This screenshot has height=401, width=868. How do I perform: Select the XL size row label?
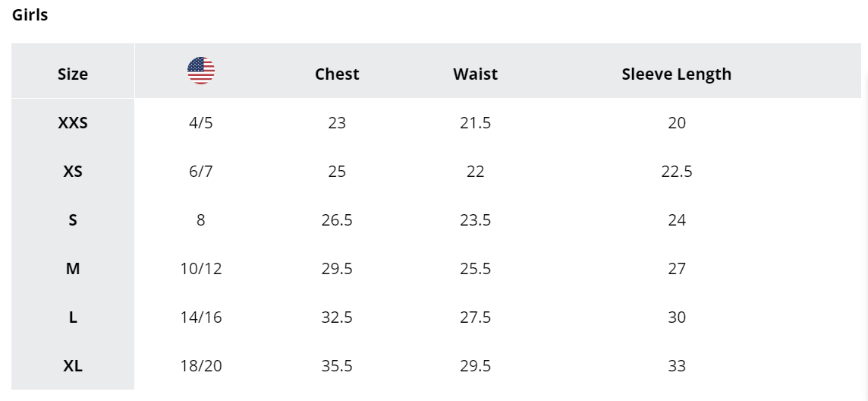tap(73, 366)
